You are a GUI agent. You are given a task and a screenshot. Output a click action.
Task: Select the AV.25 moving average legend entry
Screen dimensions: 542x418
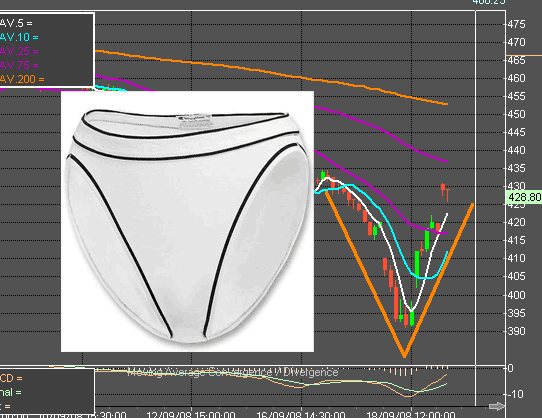click(19, 51)
